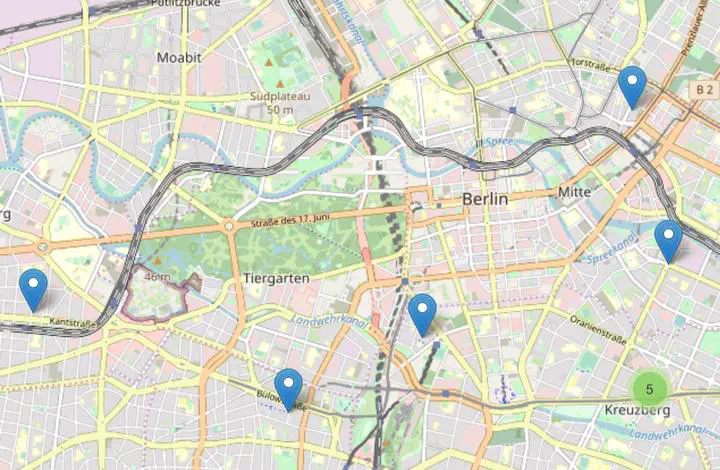The image size is (720, 470).
Task: Select the Moabit district label
Action: (x=179, y=58)
